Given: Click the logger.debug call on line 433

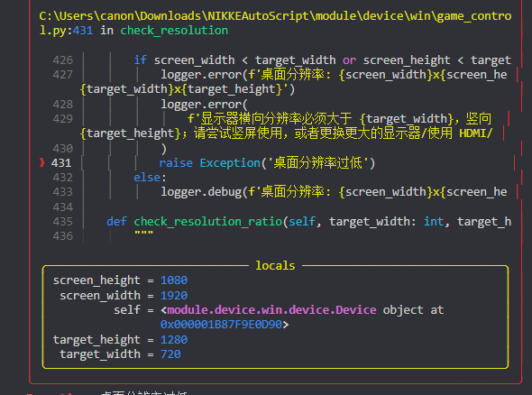Looking at the screenshot, I should click(201, 192).
